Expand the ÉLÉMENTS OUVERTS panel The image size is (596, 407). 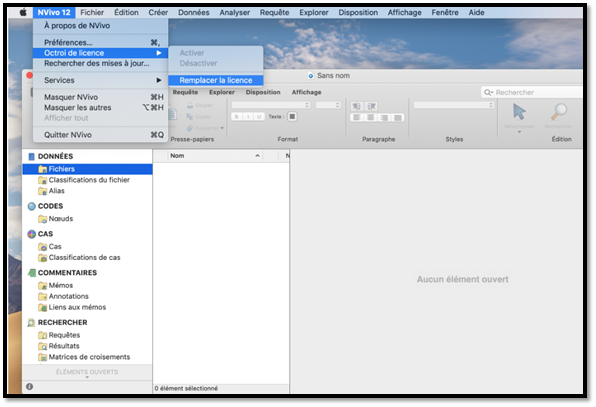(x=87, y=372)
